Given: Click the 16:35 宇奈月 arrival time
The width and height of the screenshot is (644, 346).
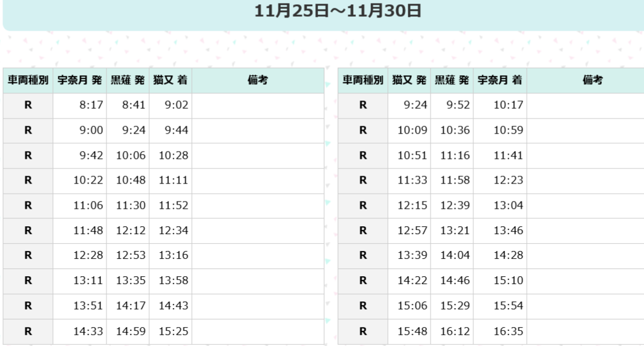Looking at the screenshot, I should point(508,331).
